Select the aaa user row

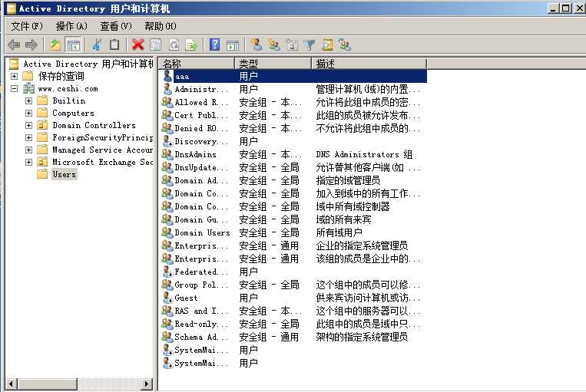(x=293, y=76)
